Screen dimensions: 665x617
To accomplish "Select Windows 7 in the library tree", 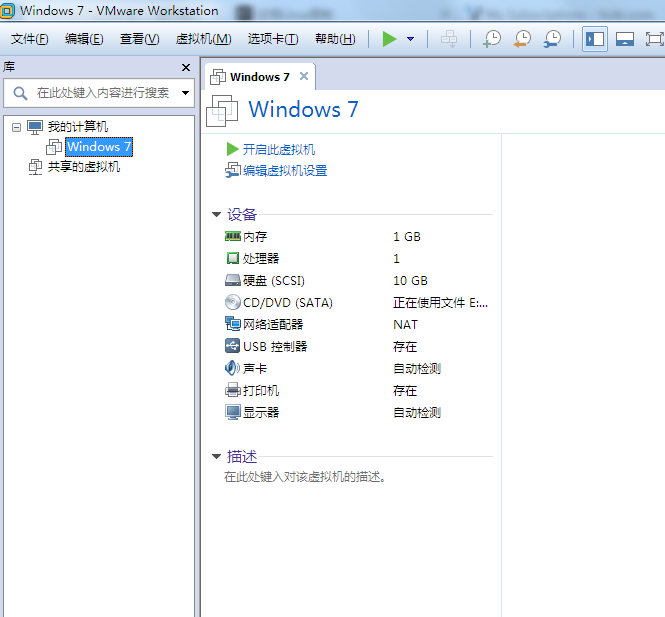I will (x=99, y=147).
